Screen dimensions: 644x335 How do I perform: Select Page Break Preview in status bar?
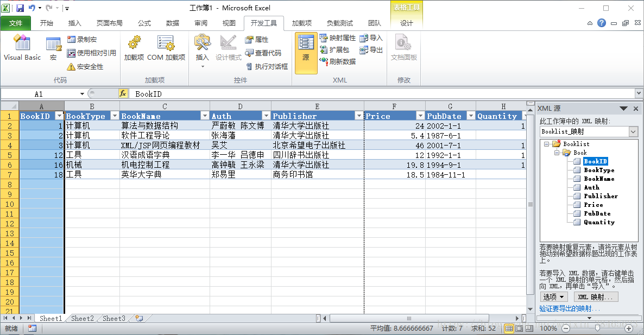coord(529,328)
